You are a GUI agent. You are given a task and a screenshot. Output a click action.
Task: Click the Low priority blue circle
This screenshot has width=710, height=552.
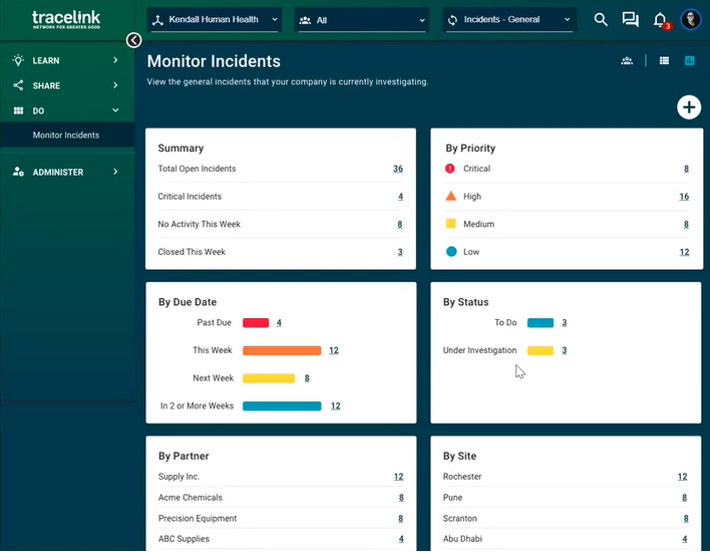(x=451, y=251)
